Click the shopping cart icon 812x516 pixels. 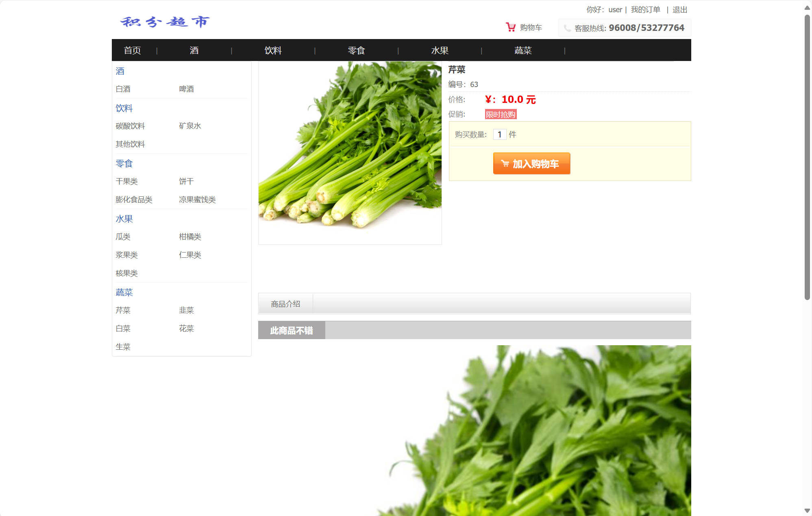coord(510,26)
